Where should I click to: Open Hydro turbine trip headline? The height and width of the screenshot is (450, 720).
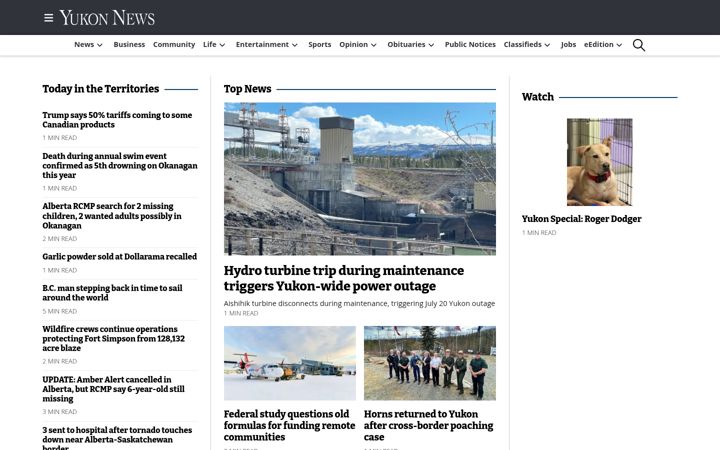click(343, 278)
